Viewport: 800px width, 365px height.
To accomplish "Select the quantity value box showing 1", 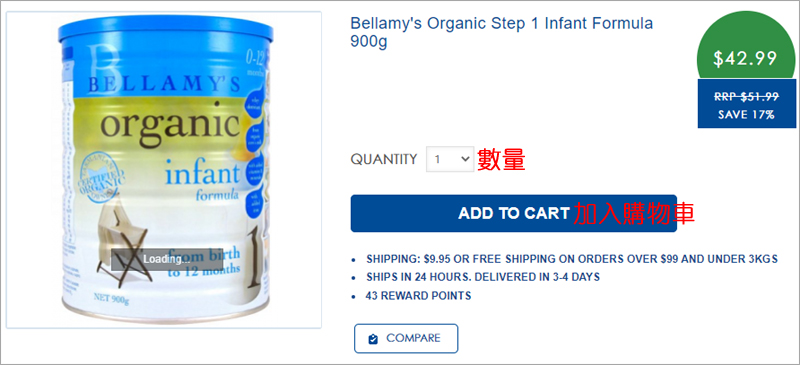I will coord(450,159).
